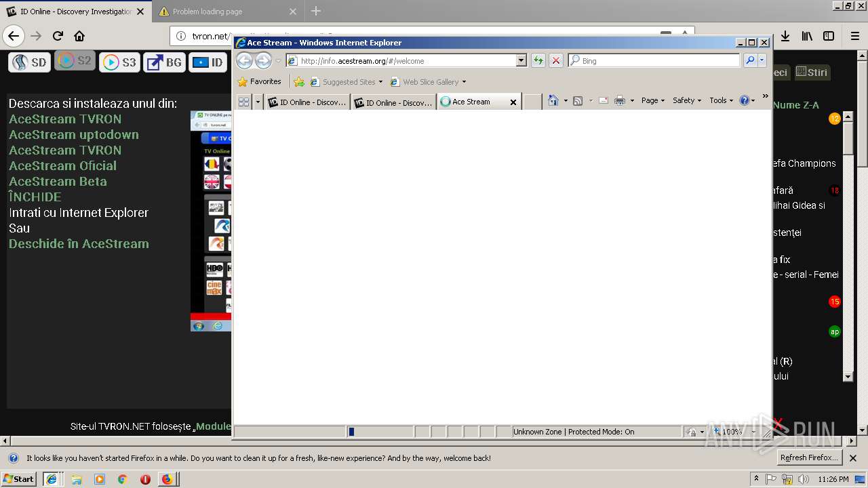Click the Read Mail envelope icon

pyautogui.click(x=603, y=100)
